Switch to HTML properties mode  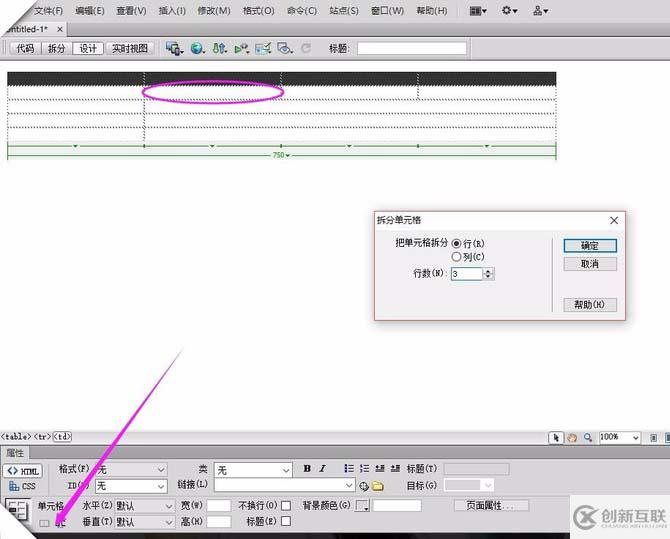[23, 471]
